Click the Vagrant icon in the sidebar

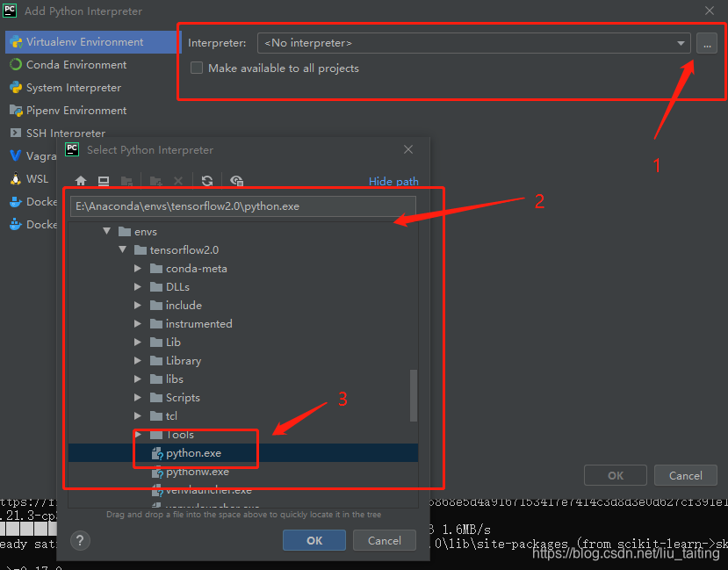(15, 156)
